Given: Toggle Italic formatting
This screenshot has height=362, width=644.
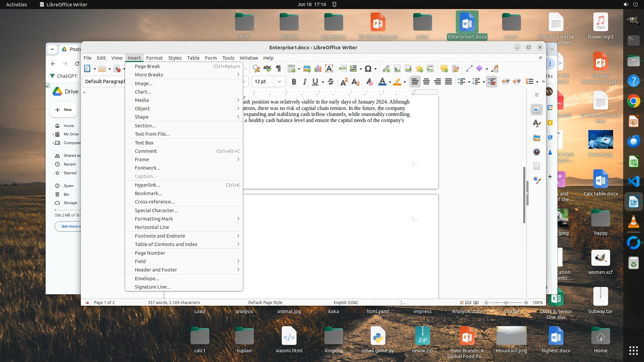Looking at the screenshot, I should click(305, 81).
